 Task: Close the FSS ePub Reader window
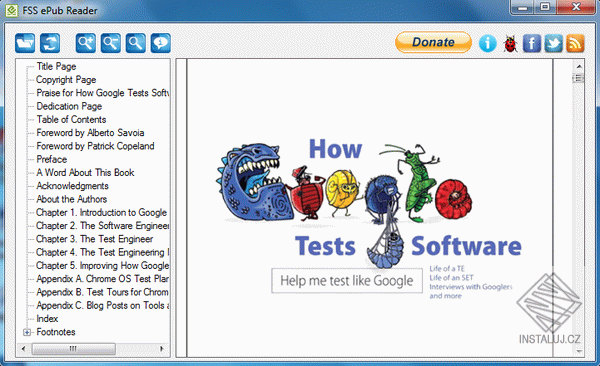tap(576, 7)
